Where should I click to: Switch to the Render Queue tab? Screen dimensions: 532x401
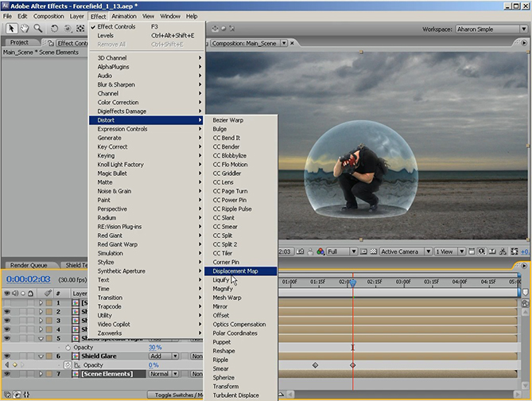29,265
